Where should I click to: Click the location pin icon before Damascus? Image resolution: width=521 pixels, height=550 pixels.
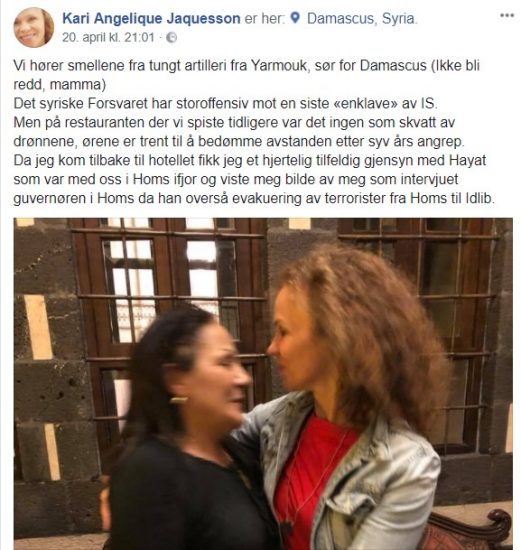(295, 18)
